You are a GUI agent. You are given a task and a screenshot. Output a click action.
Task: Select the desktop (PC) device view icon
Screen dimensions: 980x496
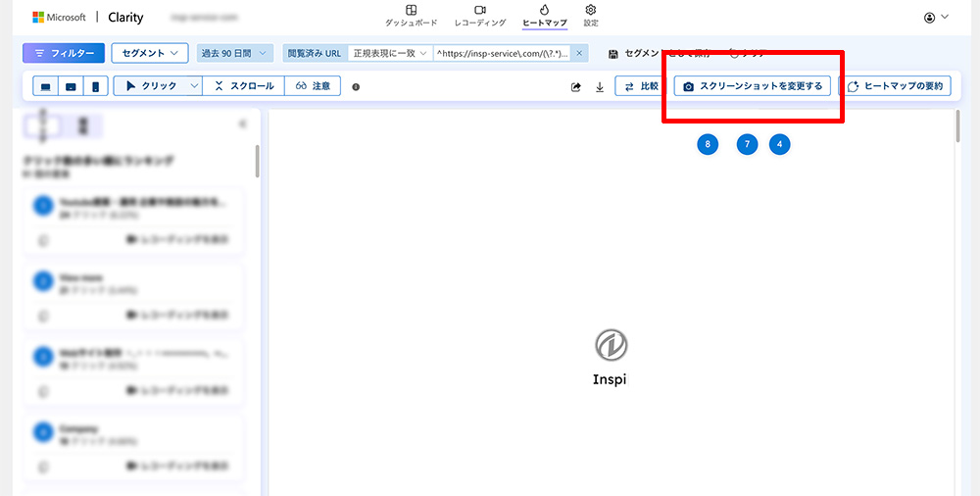(46, 86)
